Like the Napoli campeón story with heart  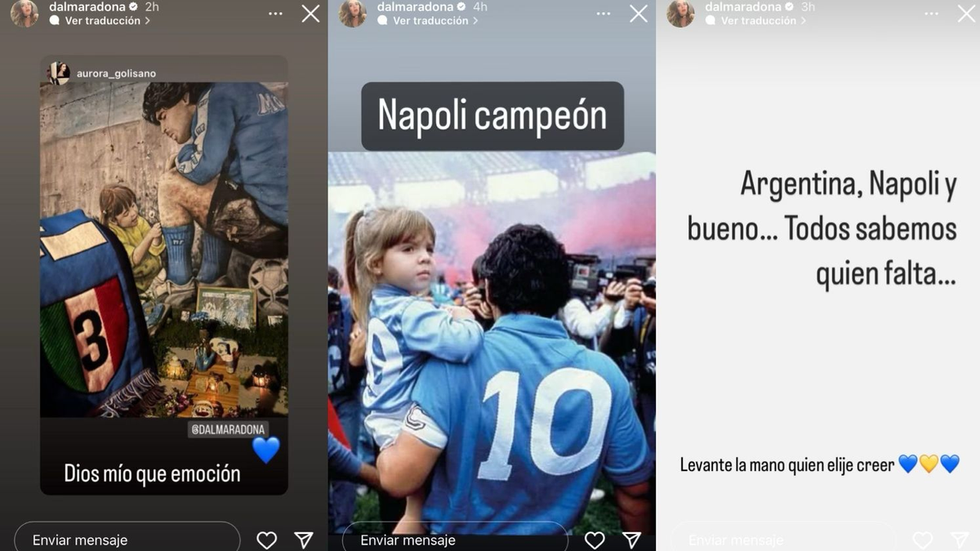click(x=595, y=540)
